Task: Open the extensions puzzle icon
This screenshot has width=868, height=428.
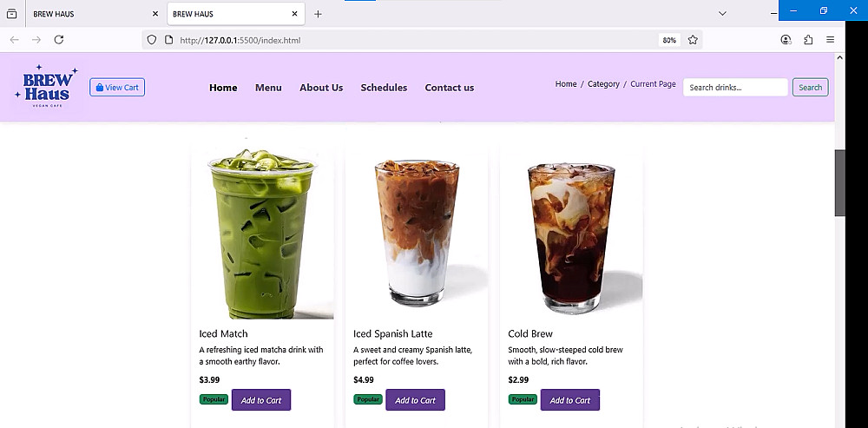Action: click(x=808, y=40)
